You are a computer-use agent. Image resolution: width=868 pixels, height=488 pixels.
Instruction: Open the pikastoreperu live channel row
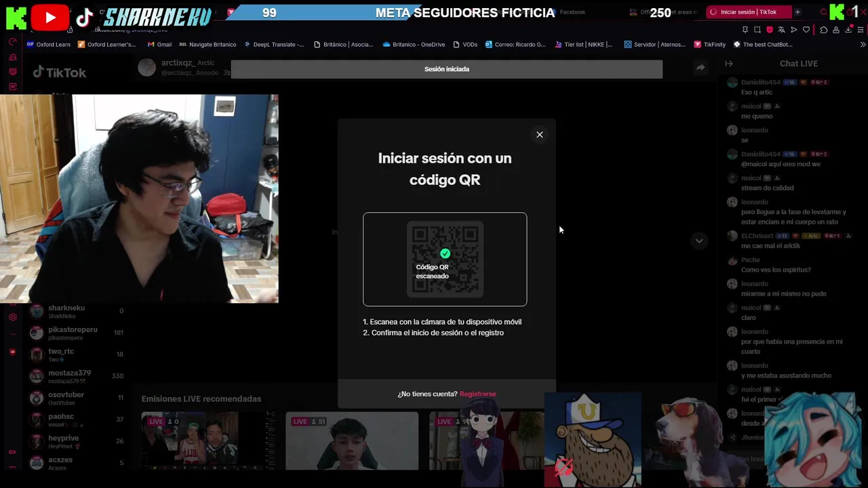click(77, 333)
